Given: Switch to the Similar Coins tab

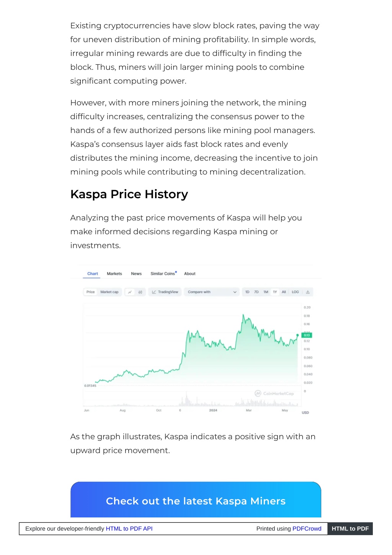Looking at the screenshot, I should [163, 274].
